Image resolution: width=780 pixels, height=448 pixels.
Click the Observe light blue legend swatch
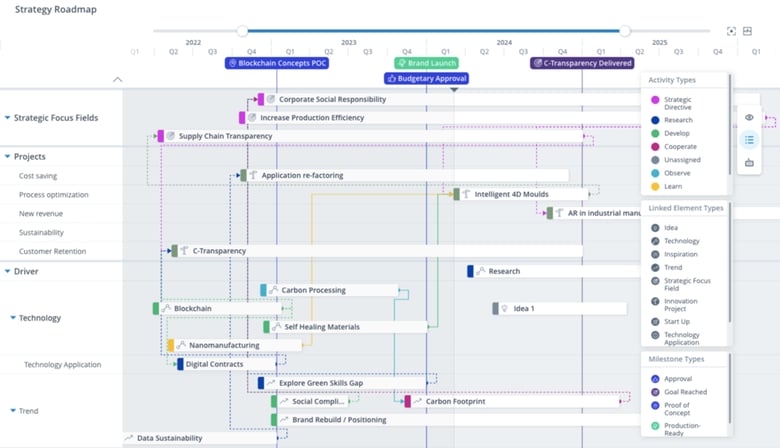pyautogui.click(x=655, y=173)
